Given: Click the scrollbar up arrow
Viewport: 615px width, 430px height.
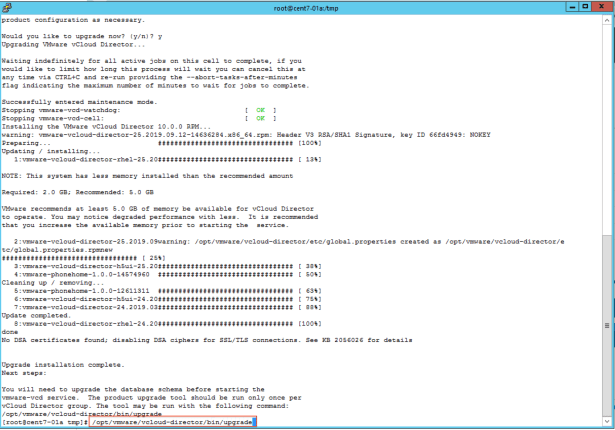Looking at the screenshot, I should coord(609,20).
